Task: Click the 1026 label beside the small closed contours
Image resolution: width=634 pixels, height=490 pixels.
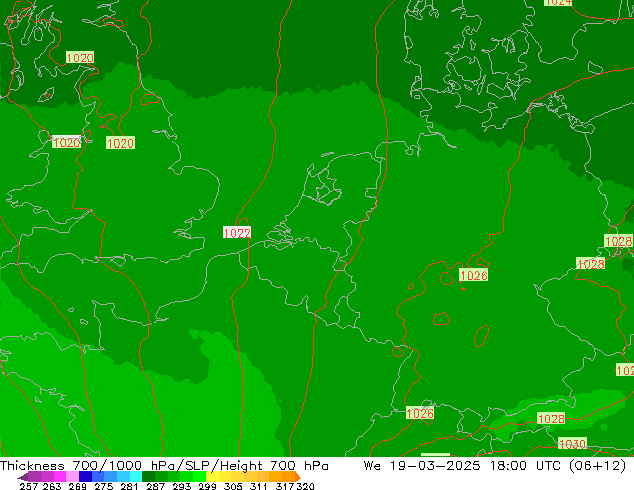Action: coord(474,275)
